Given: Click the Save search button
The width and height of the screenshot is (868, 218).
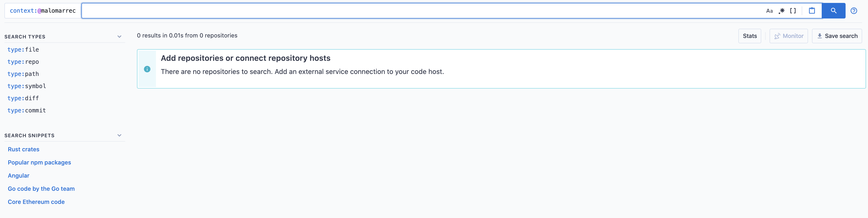Looking at the screenshot, I should [837, 36].
